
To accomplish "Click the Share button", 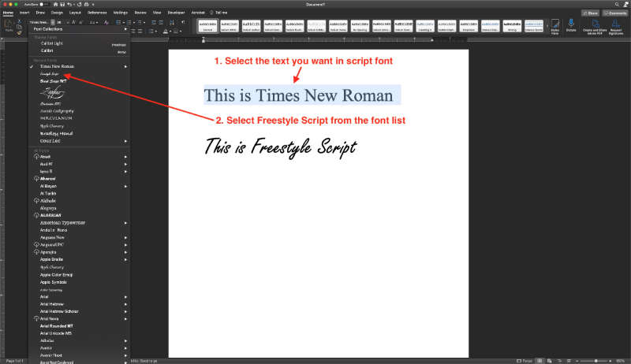I will click(590, 13).
